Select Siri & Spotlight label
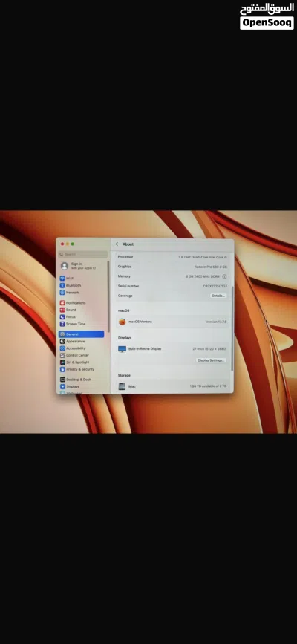Image resolution: width=297 pixels, height=644 pixels. [78, 362]
